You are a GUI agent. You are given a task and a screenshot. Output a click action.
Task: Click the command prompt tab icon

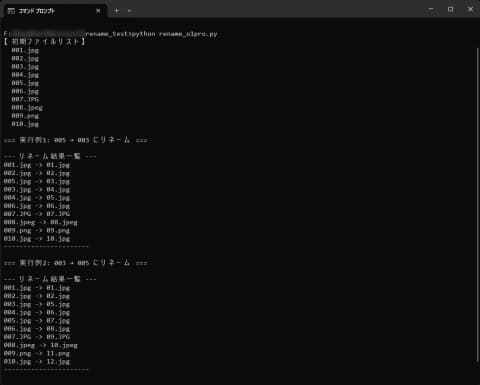[11, 11]
